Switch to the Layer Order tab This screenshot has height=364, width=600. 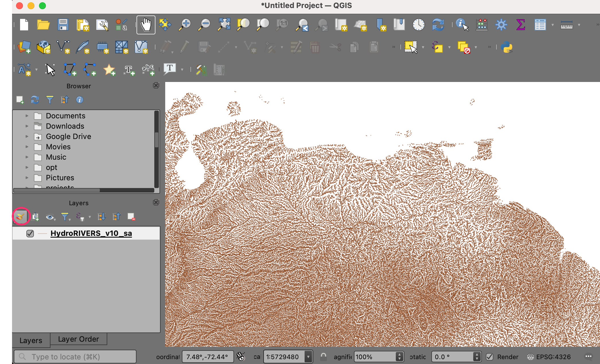click(x=78, y=339)
